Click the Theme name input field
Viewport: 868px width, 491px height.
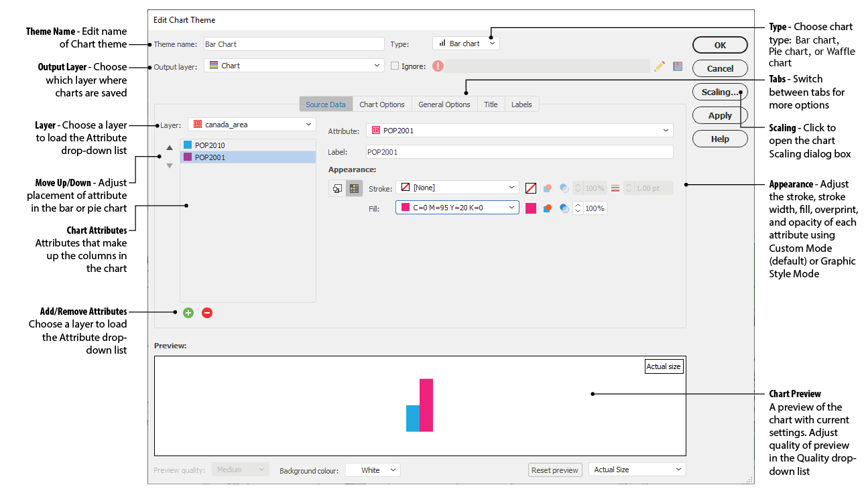coord(293,44)
